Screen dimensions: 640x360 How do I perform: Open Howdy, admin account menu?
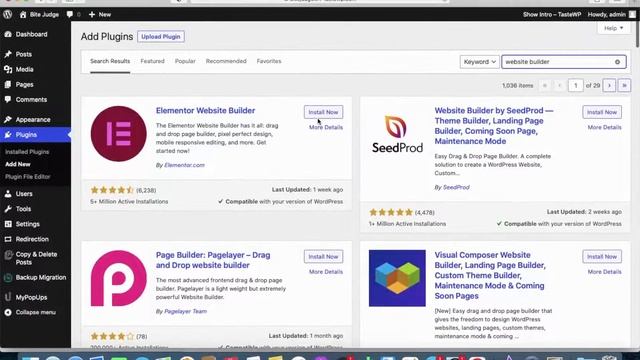tap(611, 14)
